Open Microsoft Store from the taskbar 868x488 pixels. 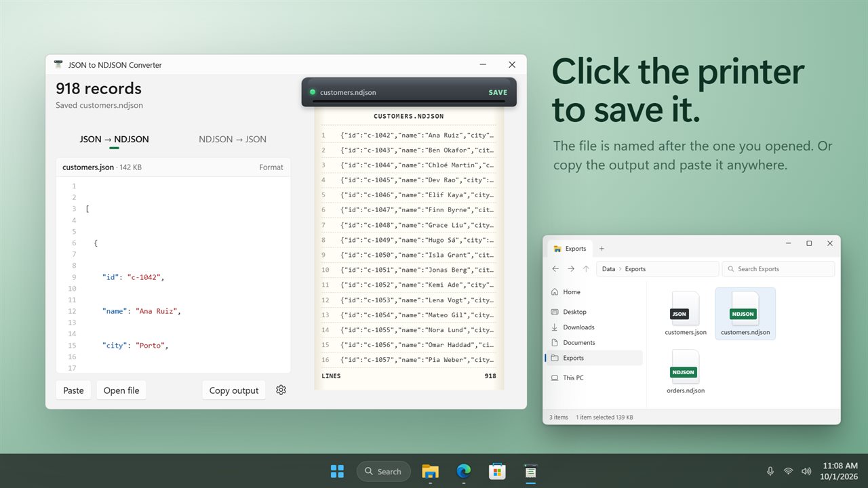pyautogui.click(x=497, y=471)
